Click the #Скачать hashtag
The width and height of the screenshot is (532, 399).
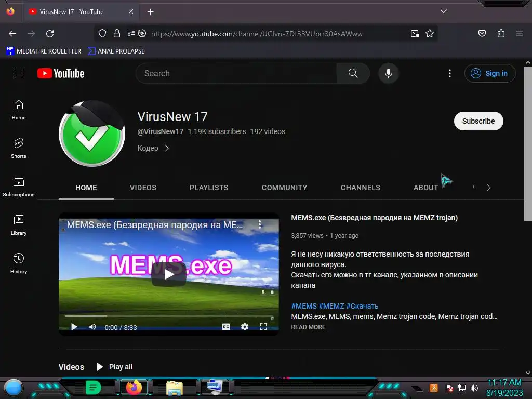click(x=362, y=306)
